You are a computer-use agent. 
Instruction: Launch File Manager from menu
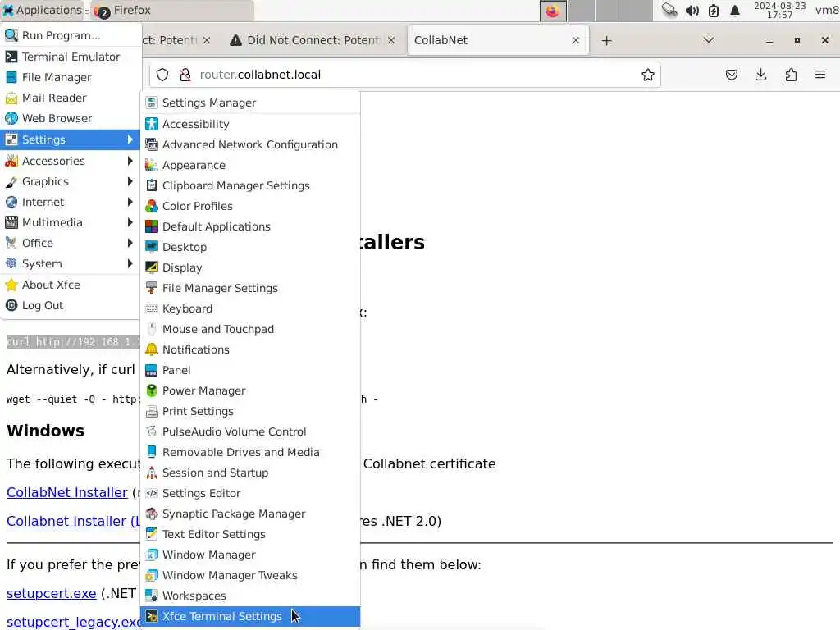pos(71,77)
